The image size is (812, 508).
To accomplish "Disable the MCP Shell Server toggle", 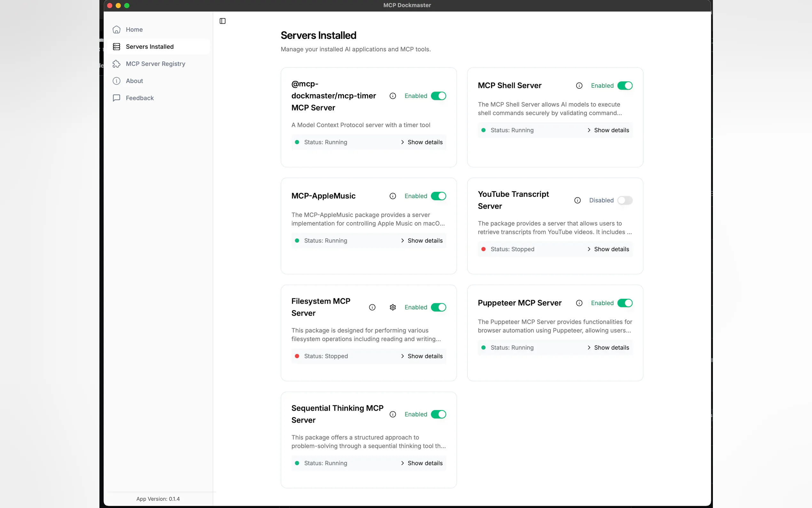I will point(625,85).
